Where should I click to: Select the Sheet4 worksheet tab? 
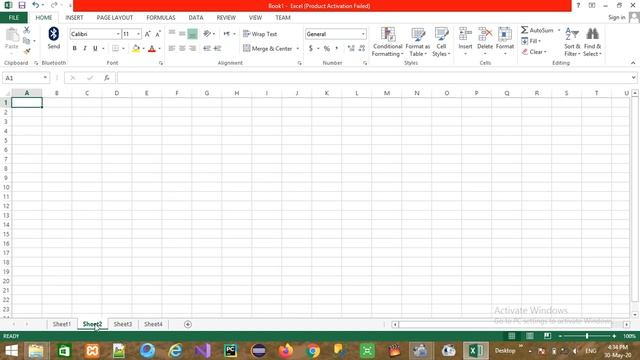[153, 324]
